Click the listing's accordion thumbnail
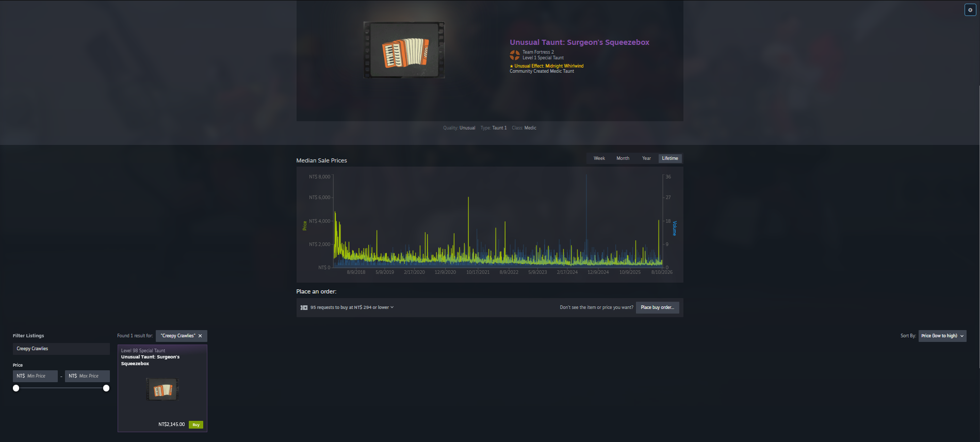 pyautogui.click(x=162, y=389)
